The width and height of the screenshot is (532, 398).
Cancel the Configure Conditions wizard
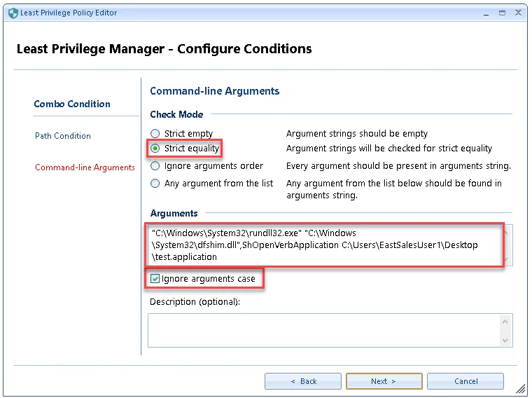pos(465,381)
